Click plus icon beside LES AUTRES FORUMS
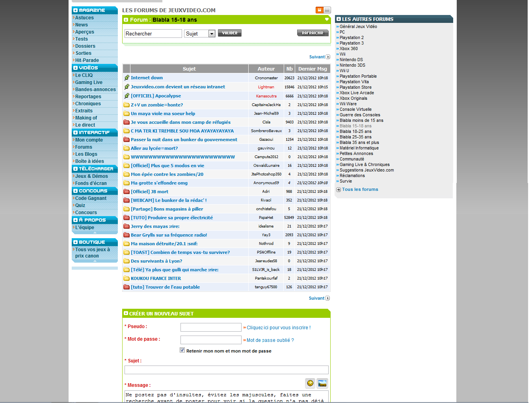532x403 pixels. point(339,19)
